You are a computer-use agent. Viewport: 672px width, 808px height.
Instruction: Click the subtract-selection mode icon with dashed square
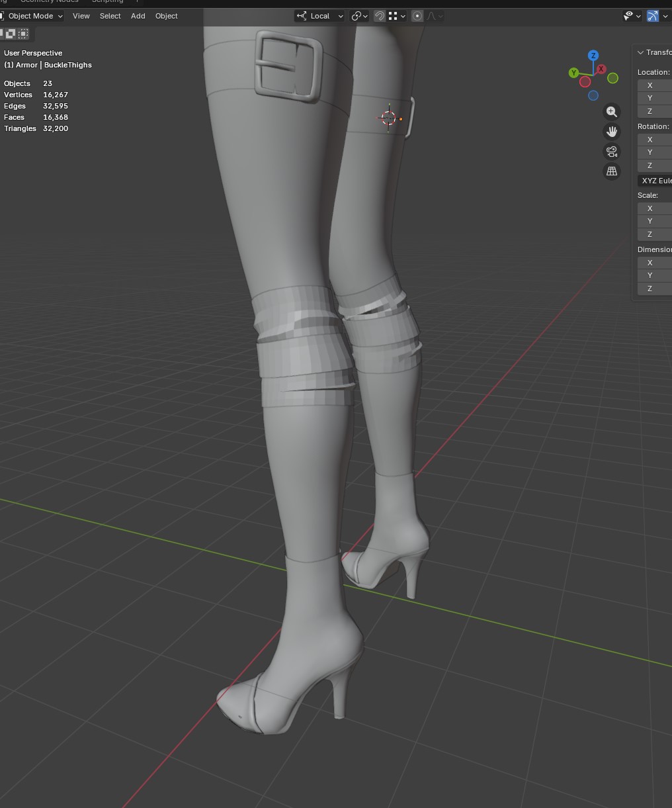[x=23, y=33]
